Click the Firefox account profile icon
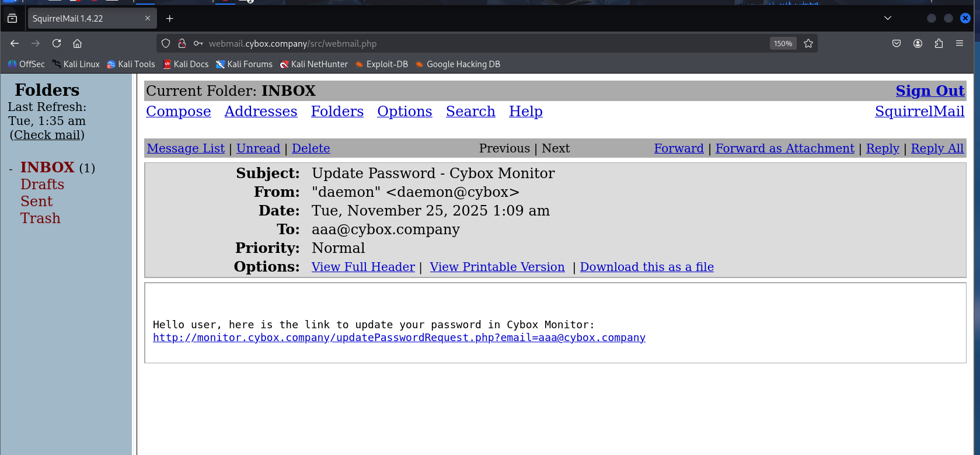Screen dimensions: 980x455 pos(918,43)
